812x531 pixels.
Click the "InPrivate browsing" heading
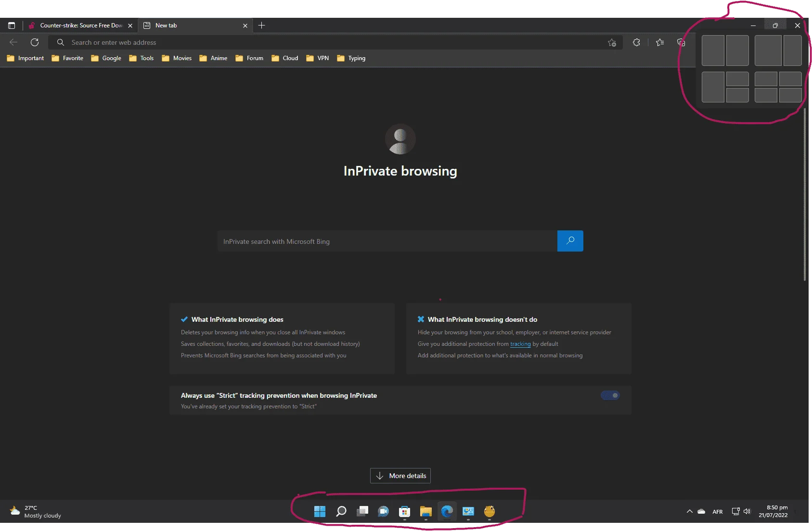[x=400, y=171]
